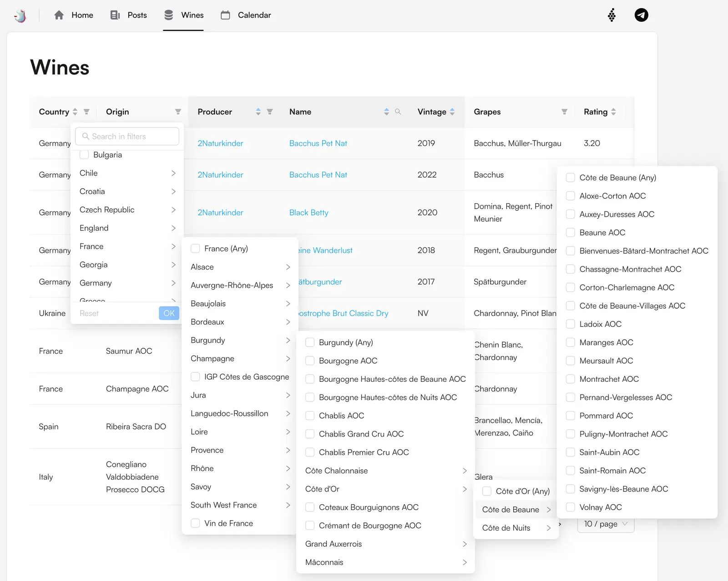Image resolution: width=728 pixels, height=581 pixels.
Task: Go to the Calendar tab
Action: 246,15
